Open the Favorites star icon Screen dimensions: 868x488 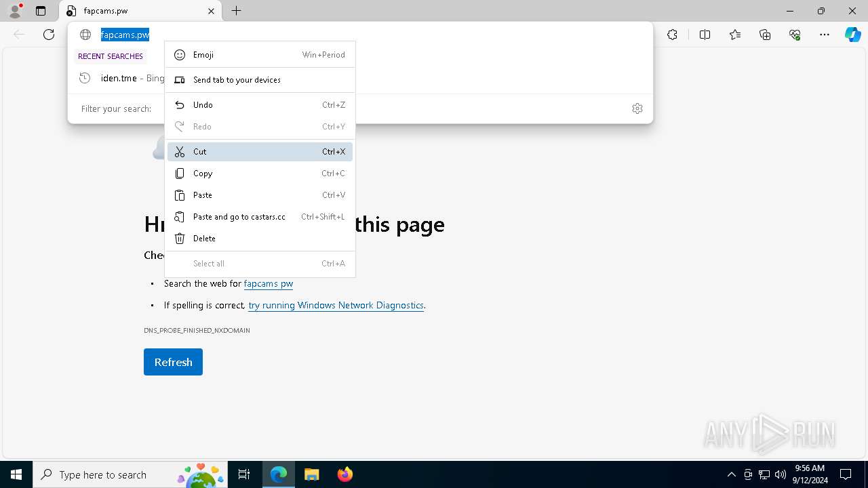pos(735,35)
